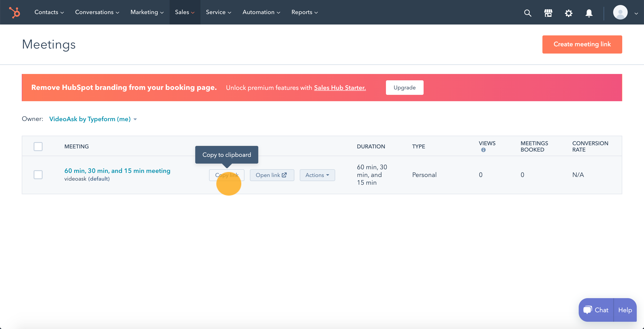644x329 pixels.
Task: Click the DURATION column header
Action: point(371,147)
